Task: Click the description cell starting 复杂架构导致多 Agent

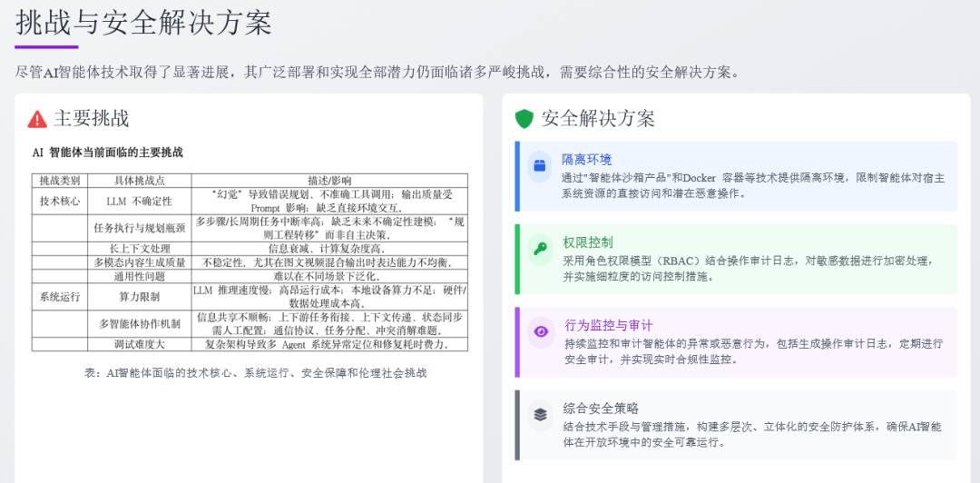Action: point(329,344)
